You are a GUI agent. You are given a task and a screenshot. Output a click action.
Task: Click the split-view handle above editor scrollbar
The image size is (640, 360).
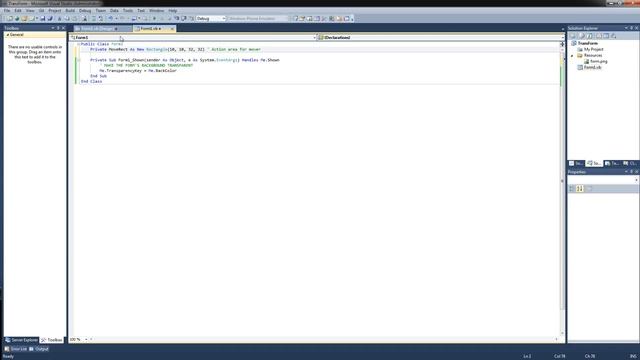(562, 43)
